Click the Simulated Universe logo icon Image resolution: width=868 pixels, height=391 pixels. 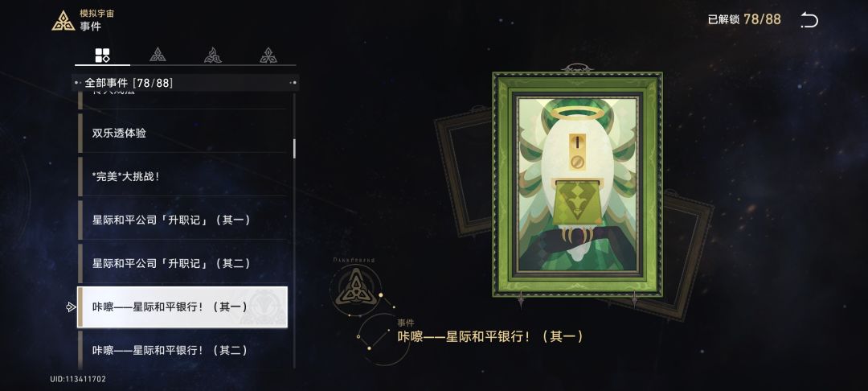[x=63, y=20]
